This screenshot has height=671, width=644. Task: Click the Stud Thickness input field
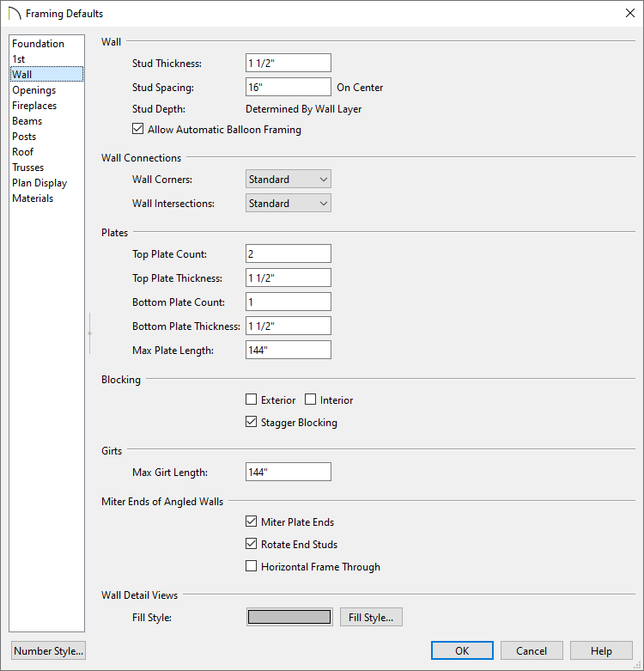coord(289,63)
